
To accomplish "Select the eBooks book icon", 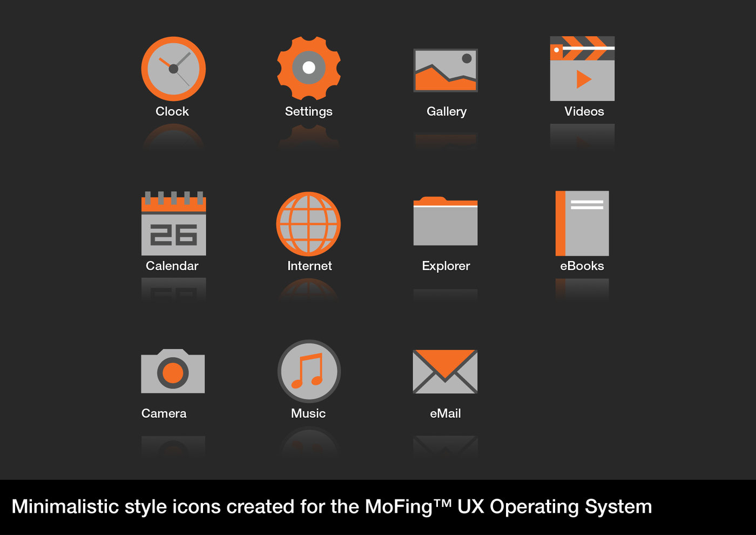I will tap(582, 223).
